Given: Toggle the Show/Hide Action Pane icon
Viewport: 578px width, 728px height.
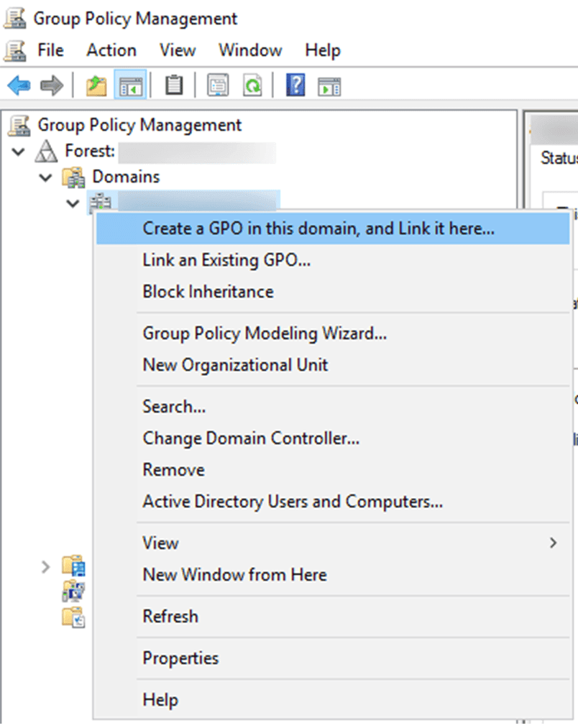Looking at the screenshot, I should coord(329,84).
